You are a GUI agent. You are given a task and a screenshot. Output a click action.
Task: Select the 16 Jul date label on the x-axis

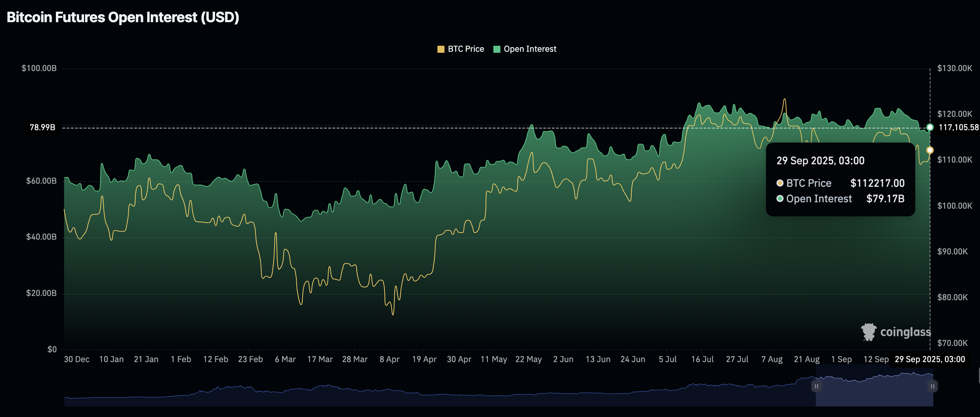pos(702,359)
